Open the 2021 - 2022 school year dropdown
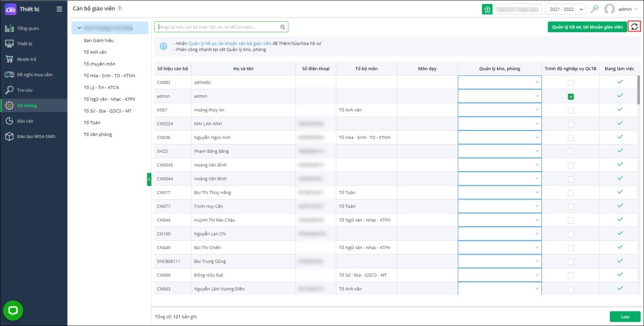 [x=565, y=9]
